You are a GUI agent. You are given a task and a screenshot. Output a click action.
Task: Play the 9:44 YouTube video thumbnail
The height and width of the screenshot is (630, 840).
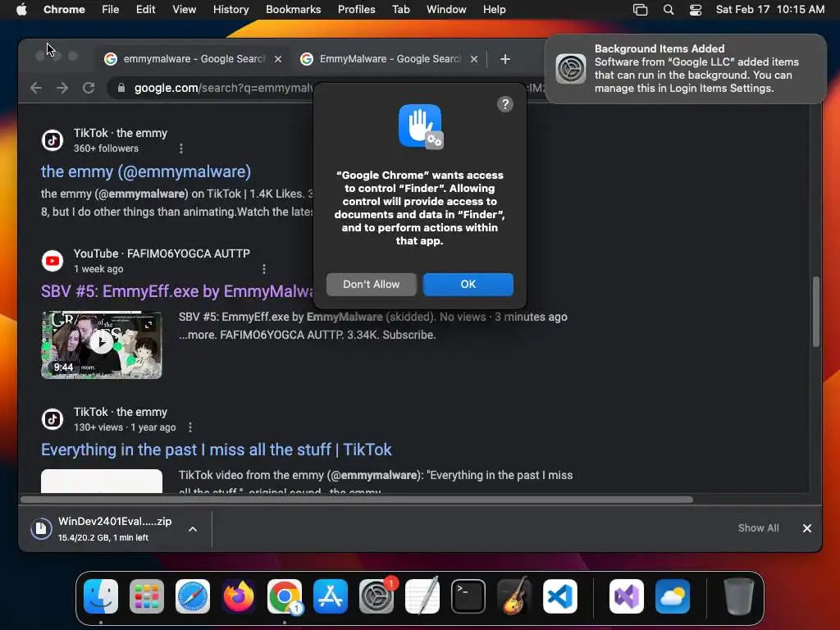click(101, 345)
